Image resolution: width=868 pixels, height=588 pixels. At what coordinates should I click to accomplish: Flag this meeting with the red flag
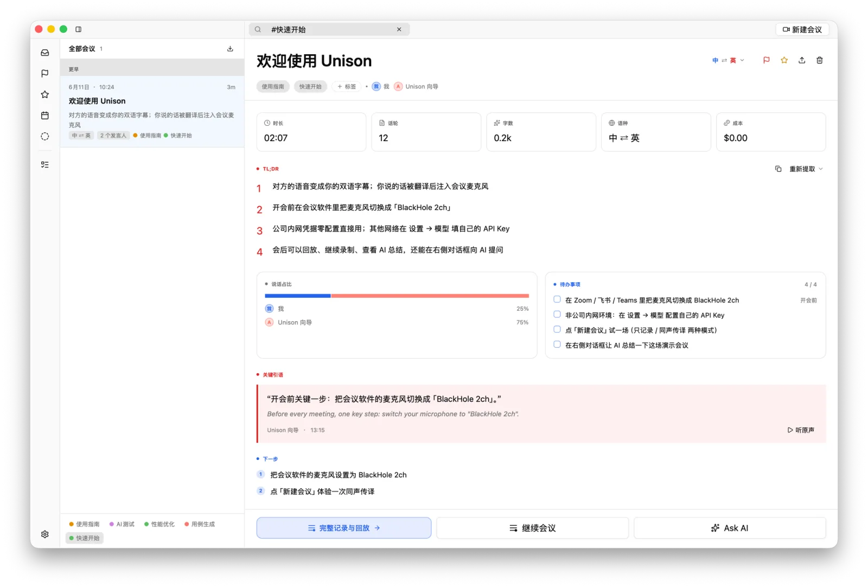point(767,60)
